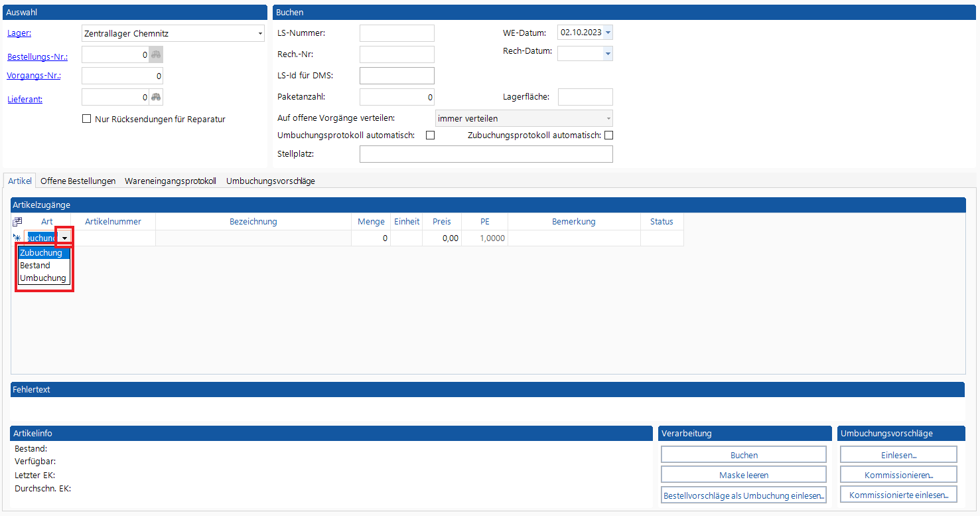Open the Wareneingangsprotokoll tab
980x516 pixels.
click(171, 181)
